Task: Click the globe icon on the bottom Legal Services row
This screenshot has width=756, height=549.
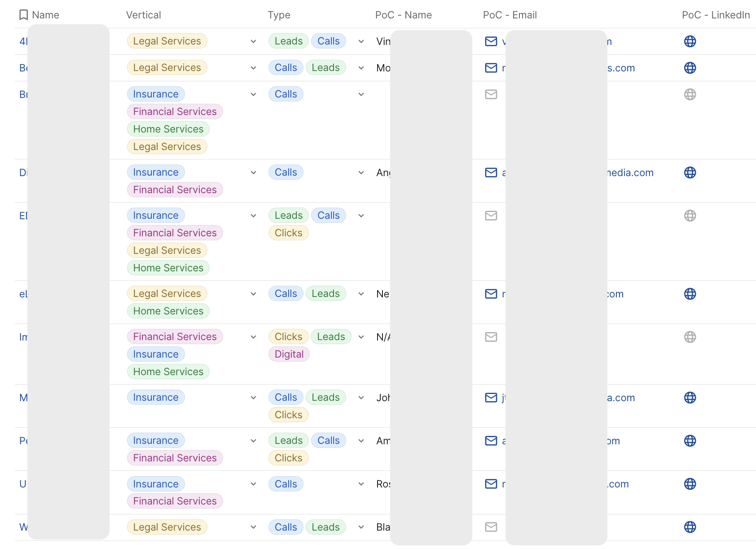Action: point(690,527)
